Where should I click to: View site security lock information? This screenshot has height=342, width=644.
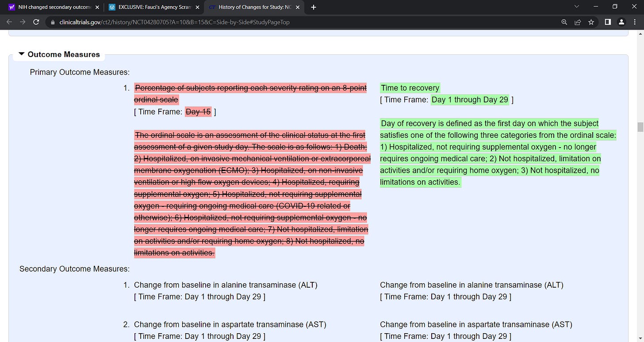[53, 22]
